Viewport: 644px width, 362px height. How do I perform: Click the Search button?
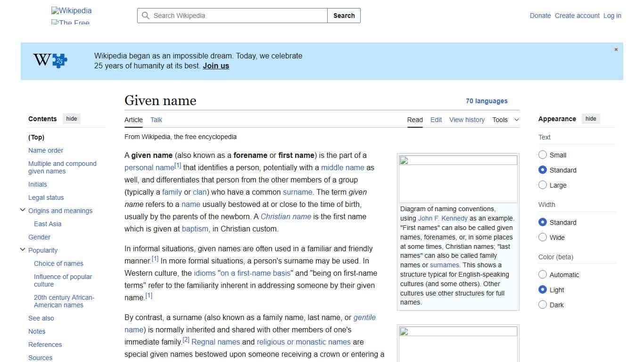(x=344, y=16)
